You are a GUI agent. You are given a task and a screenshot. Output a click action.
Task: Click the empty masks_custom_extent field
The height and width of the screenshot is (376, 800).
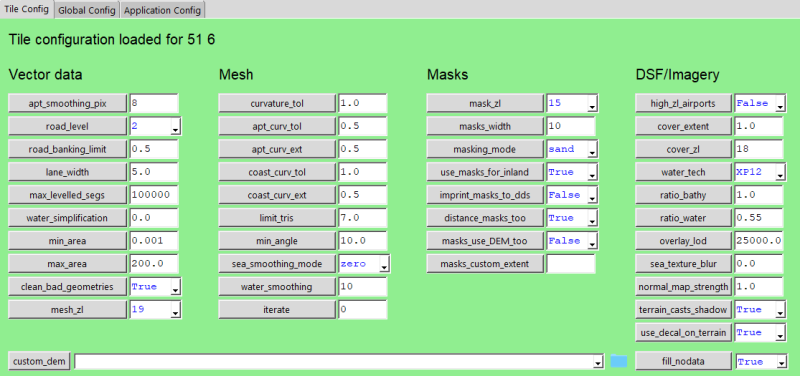pos(571,264)
